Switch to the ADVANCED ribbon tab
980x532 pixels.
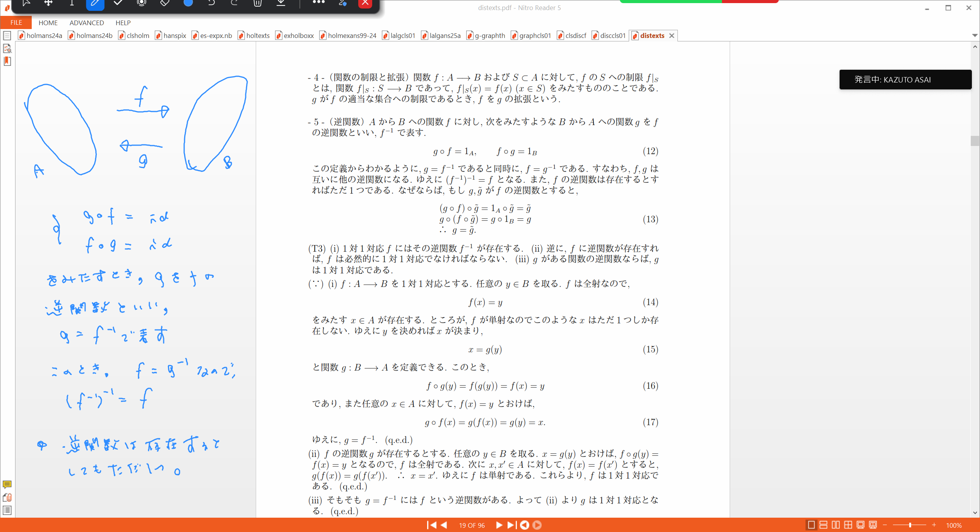pyautogui.click(x=87, y=23)
